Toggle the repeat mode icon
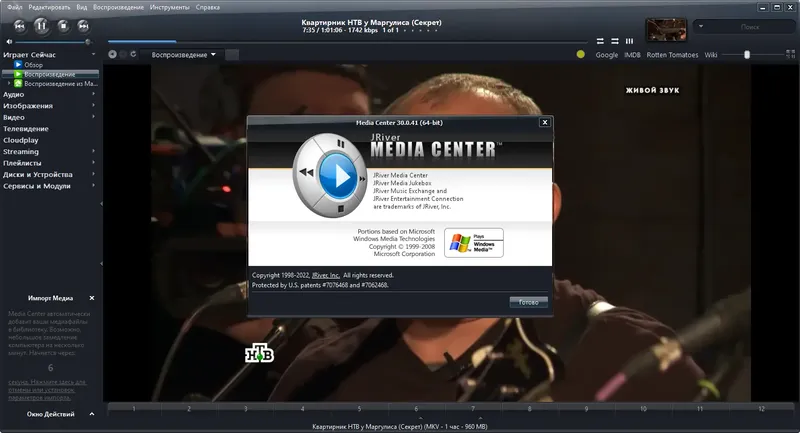The image size is (800, 433). (600, 41)
